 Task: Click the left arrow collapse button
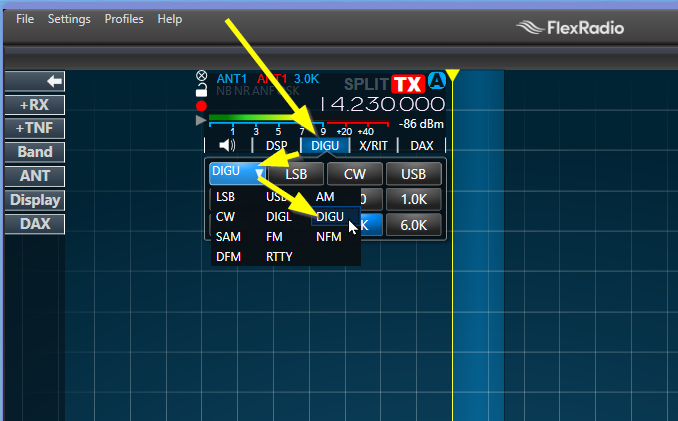tap(35, 81)
